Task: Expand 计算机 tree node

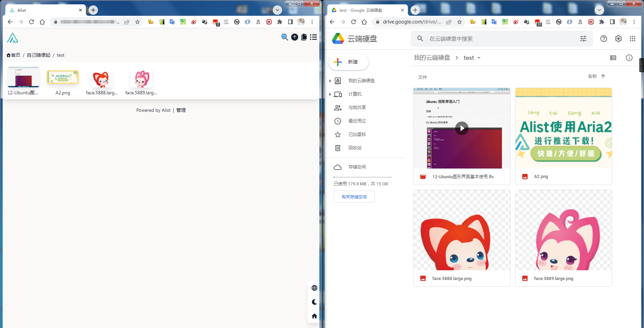Action: point(330,94)
